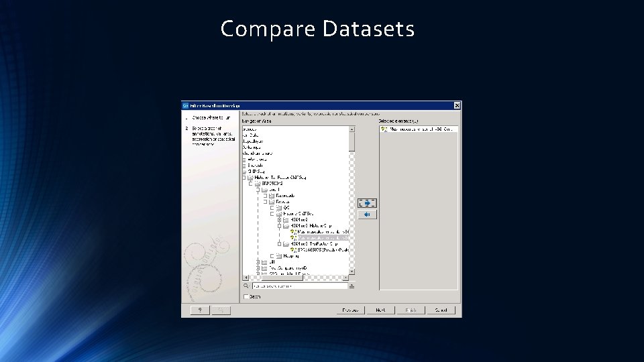Enable the Batch checkbox
This screenshot has width=644, height=362.
(246, 297)
